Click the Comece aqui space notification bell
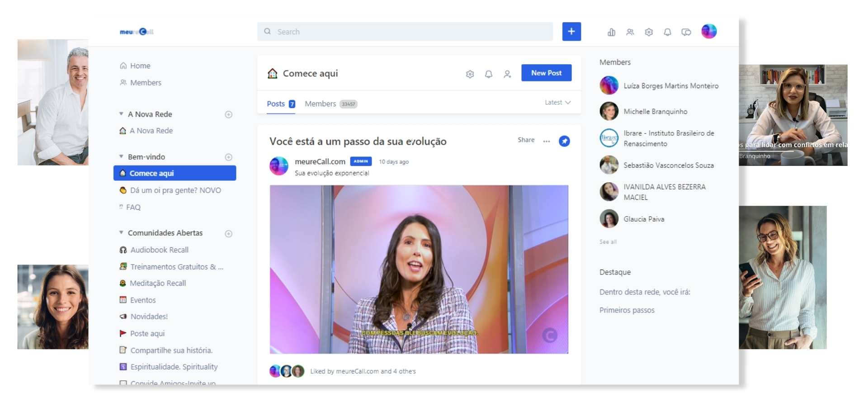This screenshot has height=407, width=868. [489, 74]
